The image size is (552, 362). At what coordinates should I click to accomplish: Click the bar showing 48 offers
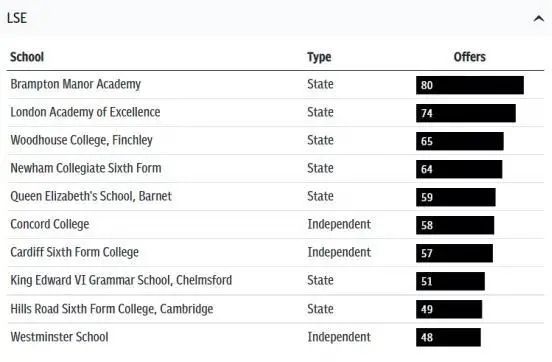[448, 337]
